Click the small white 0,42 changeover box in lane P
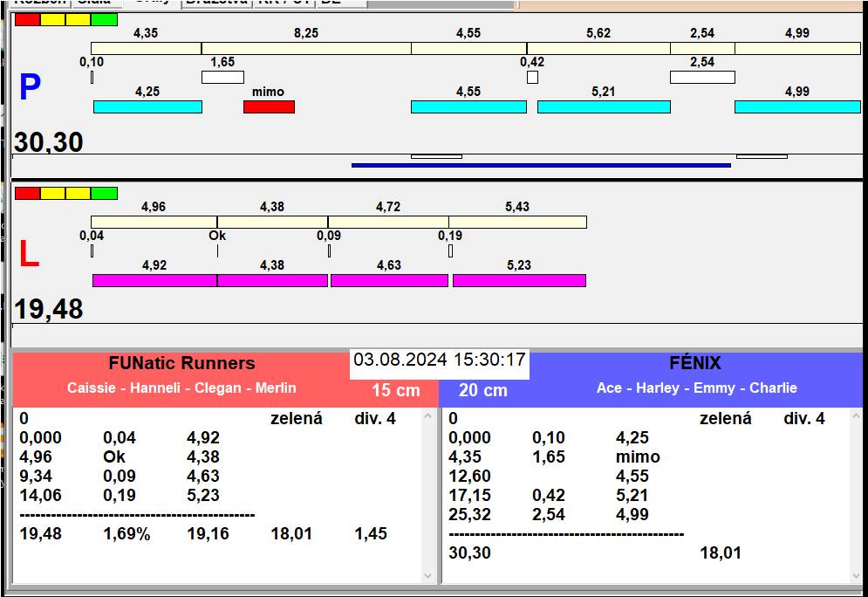Screen dimensions: 868x597 tap(532, 77)
